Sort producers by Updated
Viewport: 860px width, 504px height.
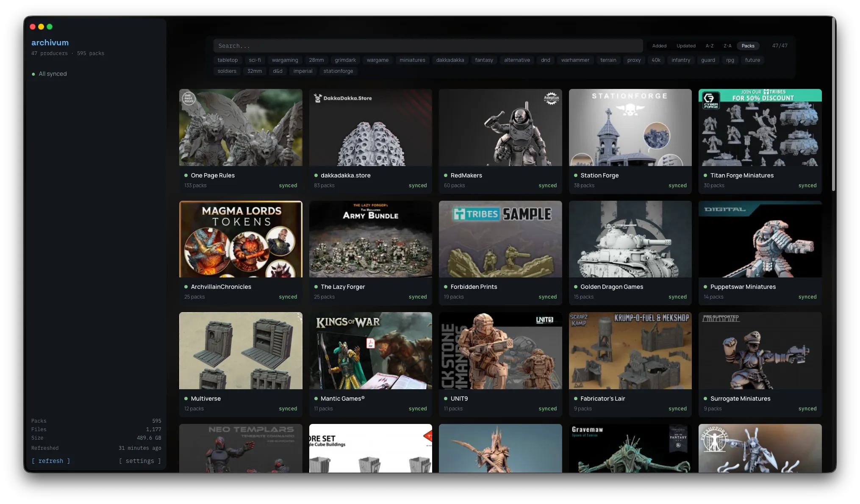tap(686, 46)
